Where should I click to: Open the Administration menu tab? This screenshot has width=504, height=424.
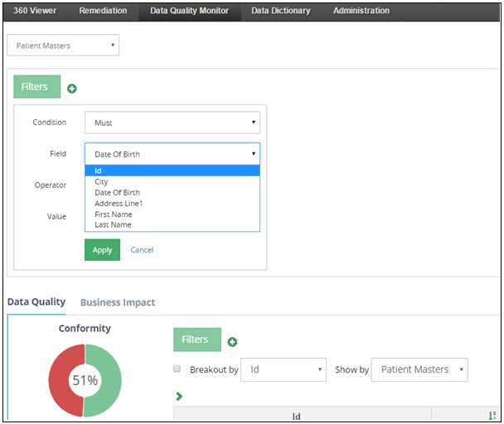click(361, 11)
